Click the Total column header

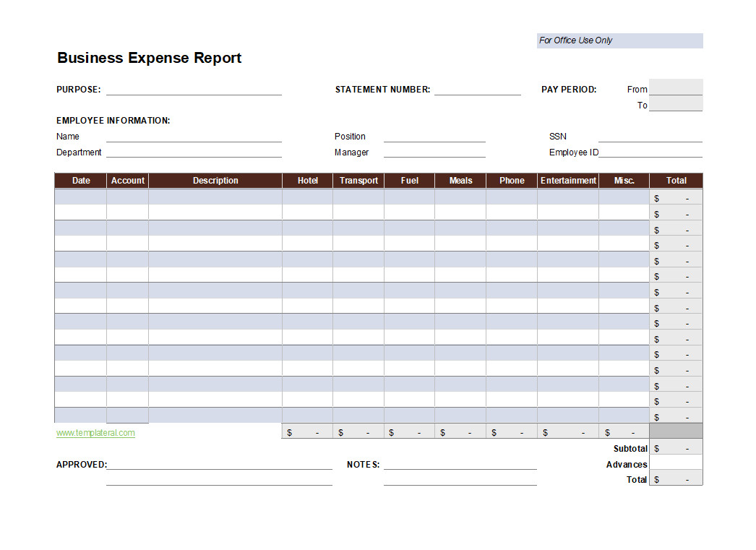(x=676, y=181)
